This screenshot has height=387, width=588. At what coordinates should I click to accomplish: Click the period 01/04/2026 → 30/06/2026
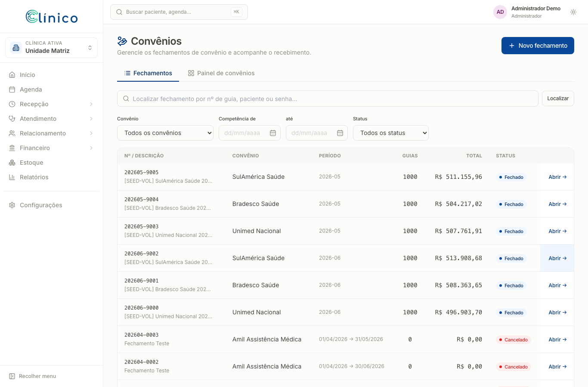(x=352, y=366)
